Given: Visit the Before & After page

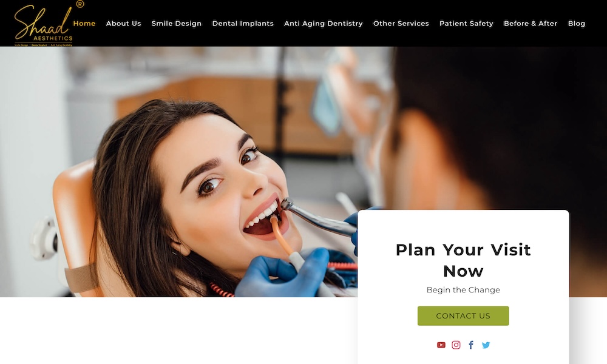Looking at the screenshot, I should coord(531,23).
